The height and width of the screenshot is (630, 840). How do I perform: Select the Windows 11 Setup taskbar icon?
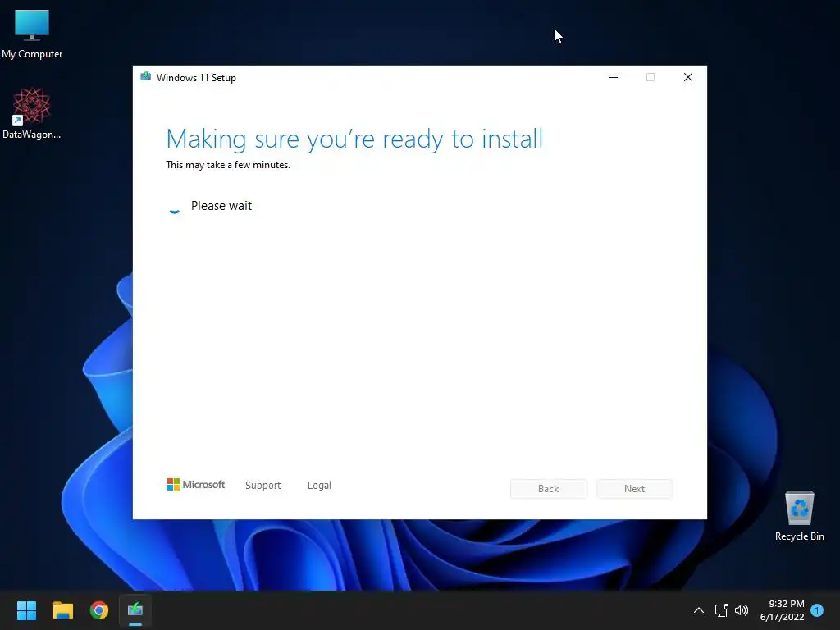[x=135, y=609]
